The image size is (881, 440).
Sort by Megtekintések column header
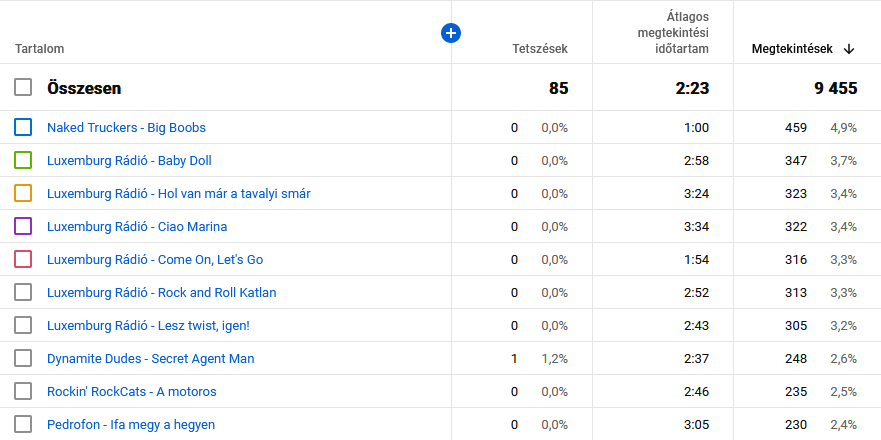pos(792,49)
